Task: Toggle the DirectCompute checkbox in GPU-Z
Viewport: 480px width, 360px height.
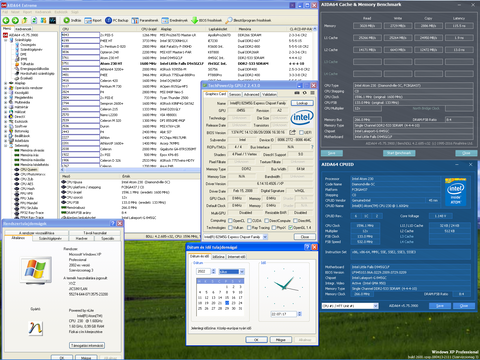Action: (266, 221)
